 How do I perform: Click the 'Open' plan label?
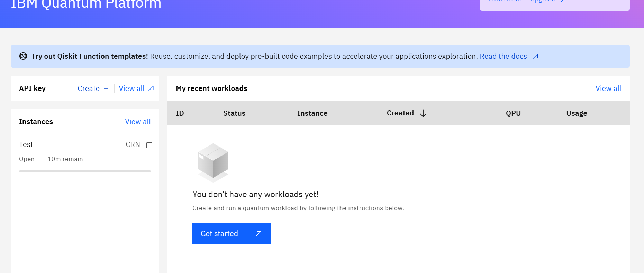(x=27, y=159)
